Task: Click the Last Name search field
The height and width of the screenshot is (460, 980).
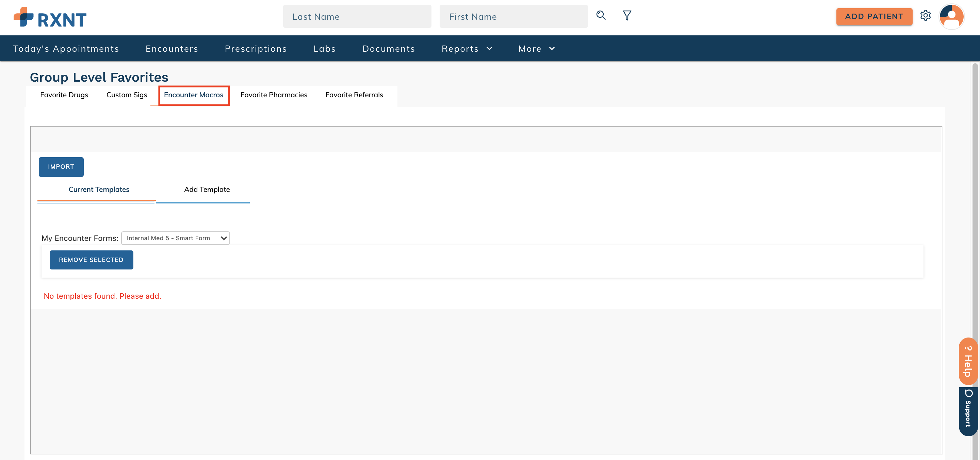Action: 357,16
